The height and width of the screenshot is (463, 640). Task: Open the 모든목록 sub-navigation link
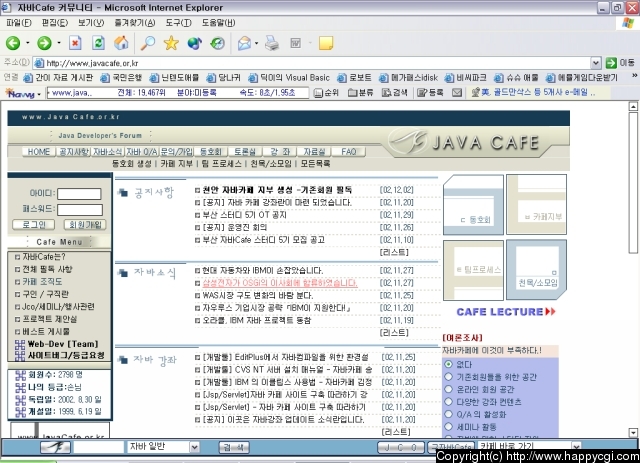pyautogui.click(x=316, y=164)
